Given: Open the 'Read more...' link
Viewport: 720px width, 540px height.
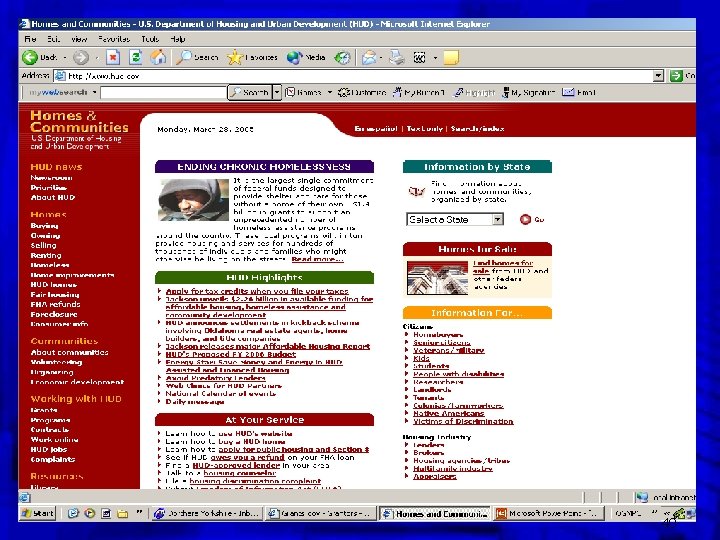Looking at the screenshot, I should pos(317,259).
